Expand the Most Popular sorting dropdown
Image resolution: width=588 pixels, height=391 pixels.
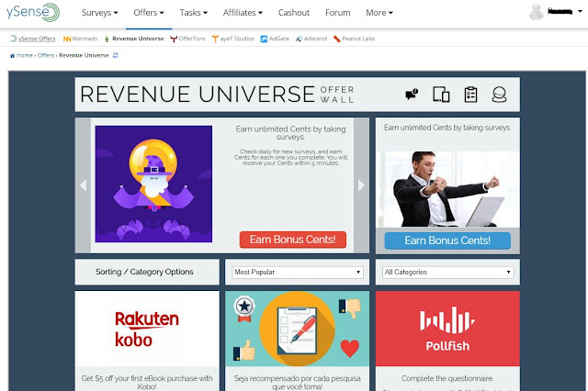point(298,273)
